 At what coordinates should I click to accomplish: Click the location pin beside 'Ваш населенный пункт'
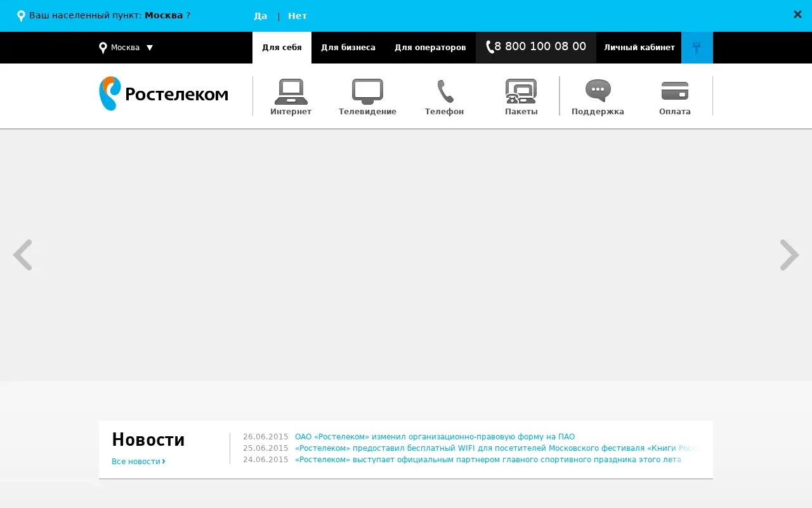(21, 16)
